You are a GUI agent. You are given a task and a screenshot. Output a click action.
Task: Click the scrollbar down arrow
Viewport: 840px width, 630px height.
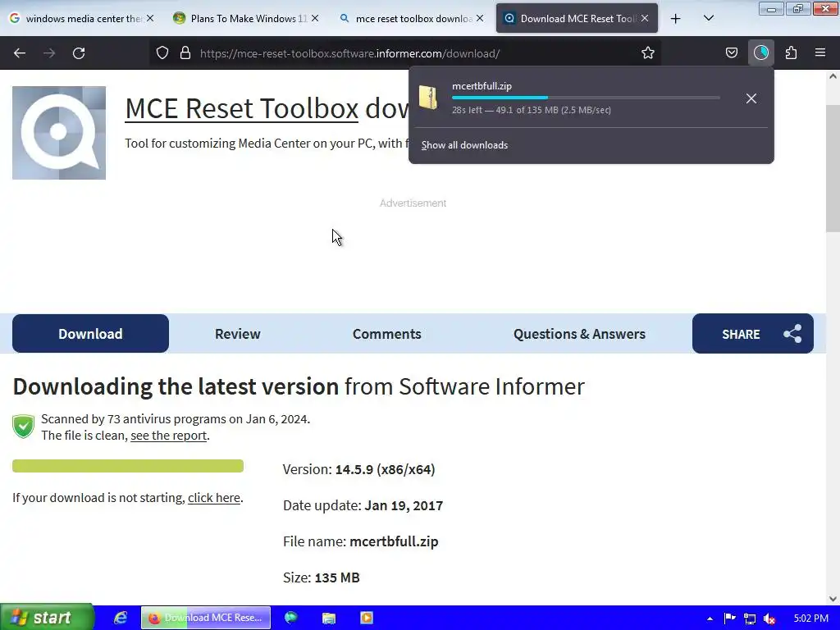(x=833, y=598)
